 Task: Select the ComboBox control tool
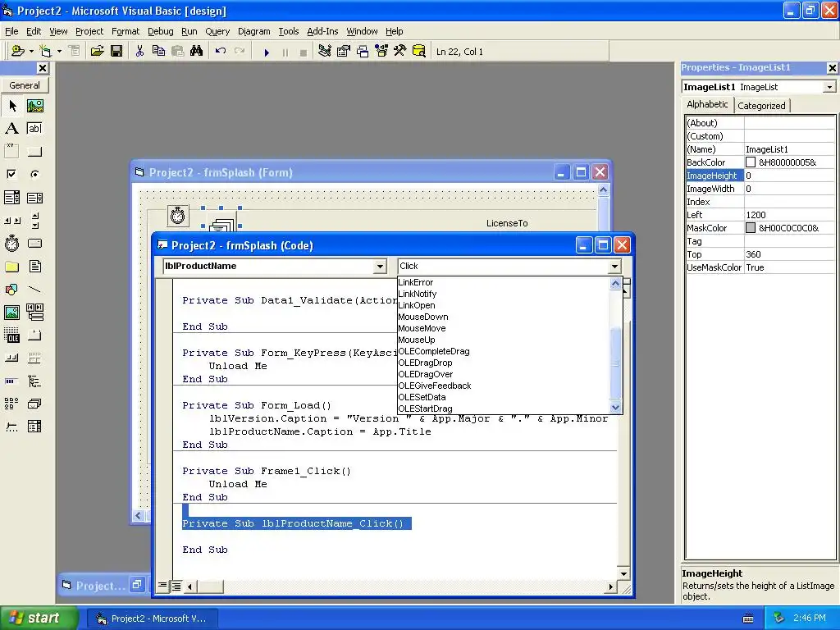(11, 198)
